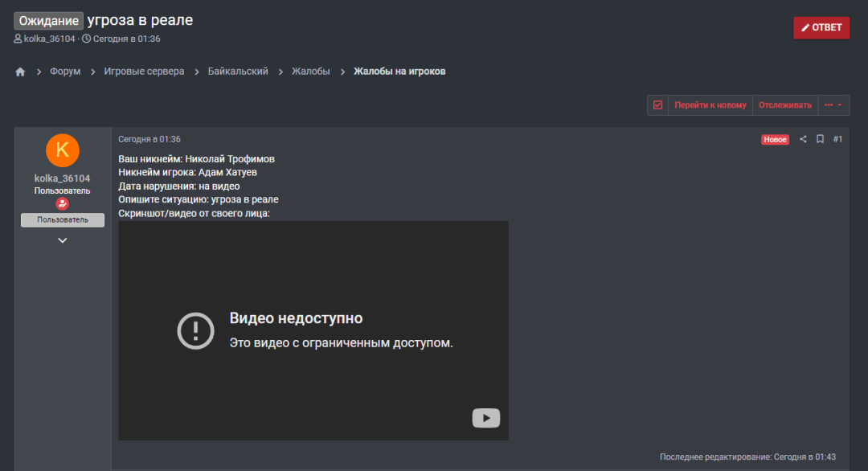Open Жалобы на игроков breadcrumb
This screenshot has width=868, height=471.
click(x=399, y=72)
